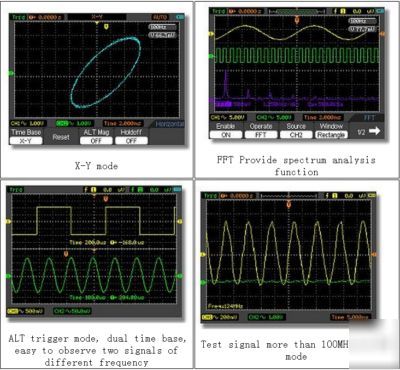This screenshot has width=400, height=370.
Task: Click yellow CH1 marker in 100MHz test screen
Action: (x=203, y=255)
